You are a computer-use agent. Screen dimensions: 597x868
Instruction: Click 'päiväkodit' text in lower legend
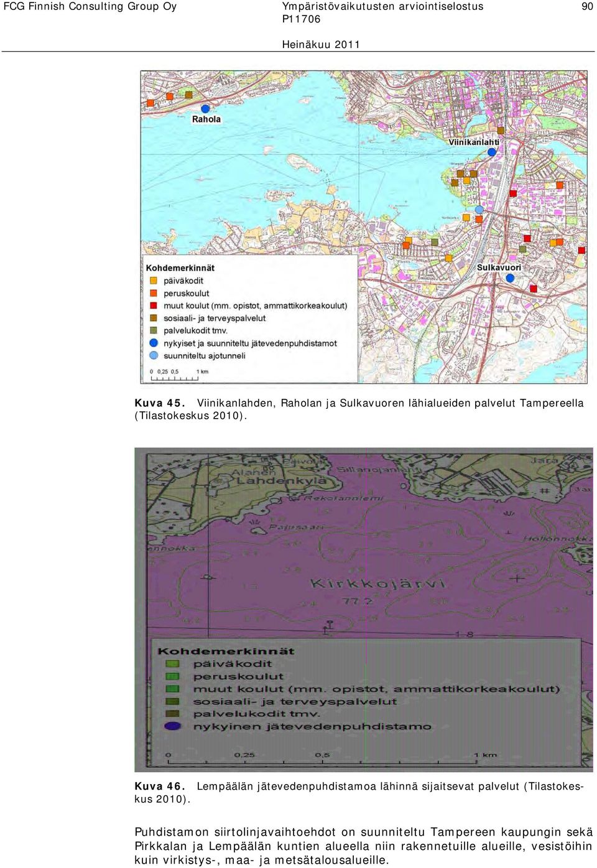pos(233,664)
